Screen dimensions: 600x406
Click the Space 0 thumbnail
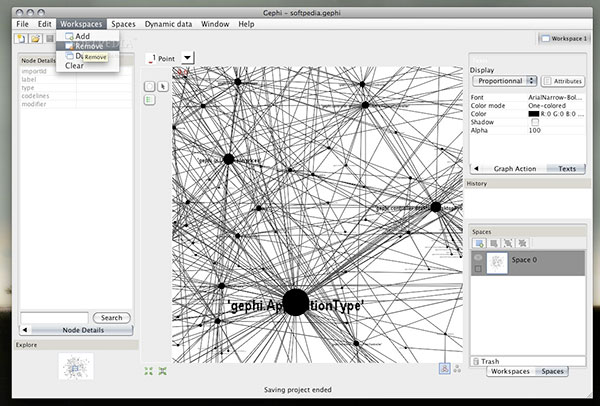click(497, 263)
